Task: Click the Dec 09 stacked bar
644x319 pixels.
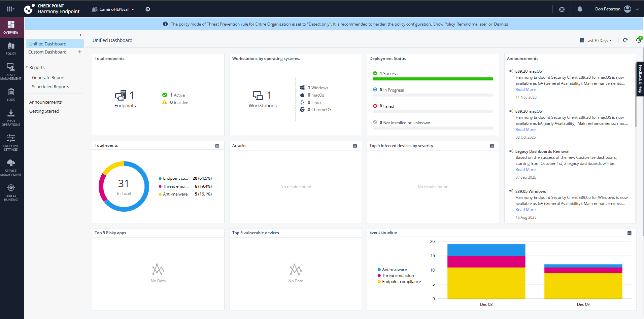Action: pyautogui.click(x=583, y=281)
